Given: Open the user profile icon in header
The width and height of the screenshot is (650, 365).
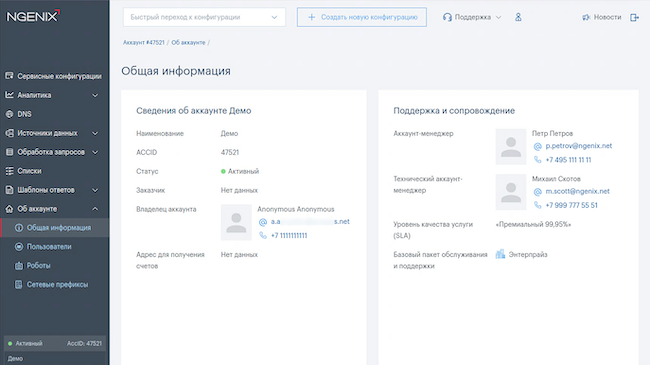Looking at the screenshot, I should (518, 17).
